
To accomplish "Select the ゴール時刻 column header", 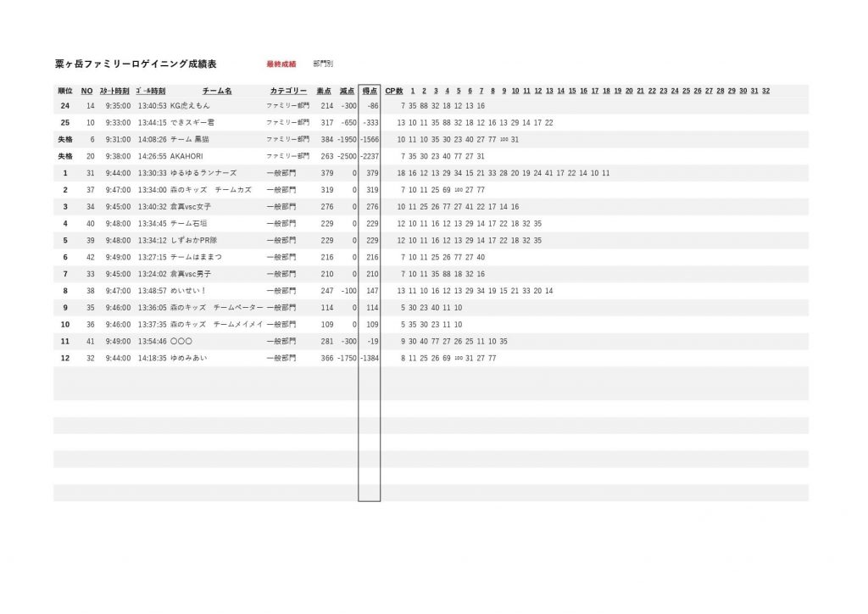I will pyautogui.click(x=151, y=91).
